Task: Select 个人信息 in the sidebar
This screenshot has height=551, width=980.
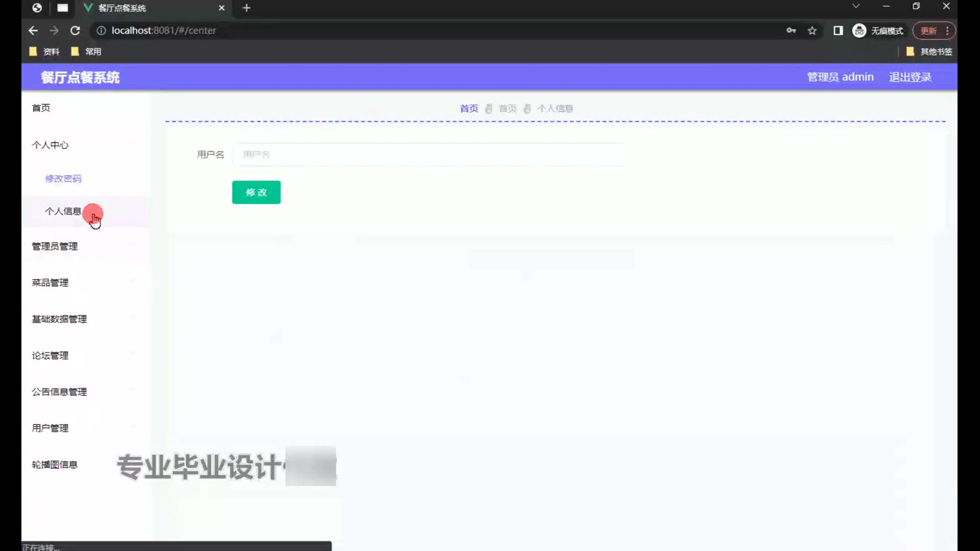Action: 63,211
